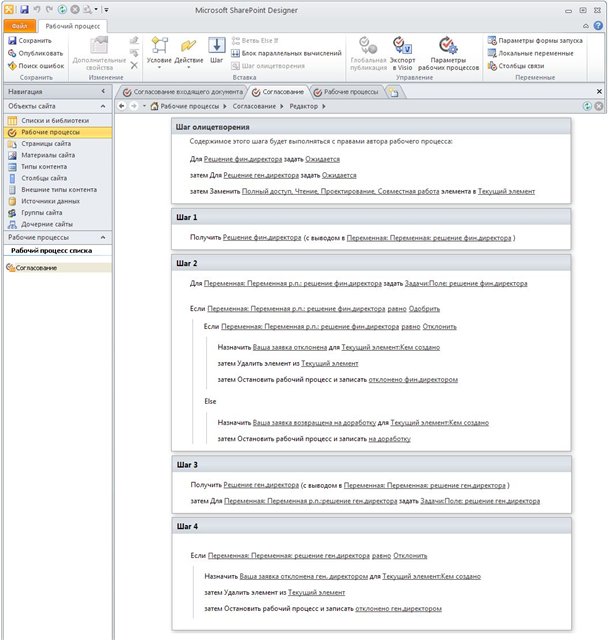This screenshot has height=640, width=609.
Task: Click отклонено ген.директором link in Шаг 4
Action: pyautogui.click(x=398, y=609)
